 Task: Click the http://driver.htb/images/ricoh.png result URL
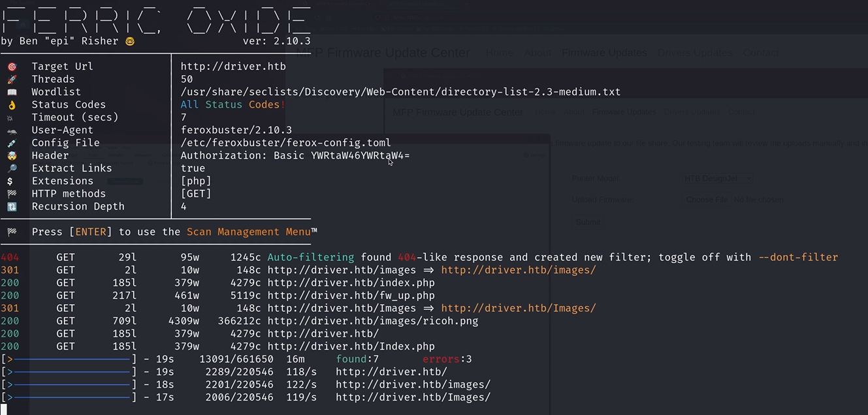[x=373, y=321]
